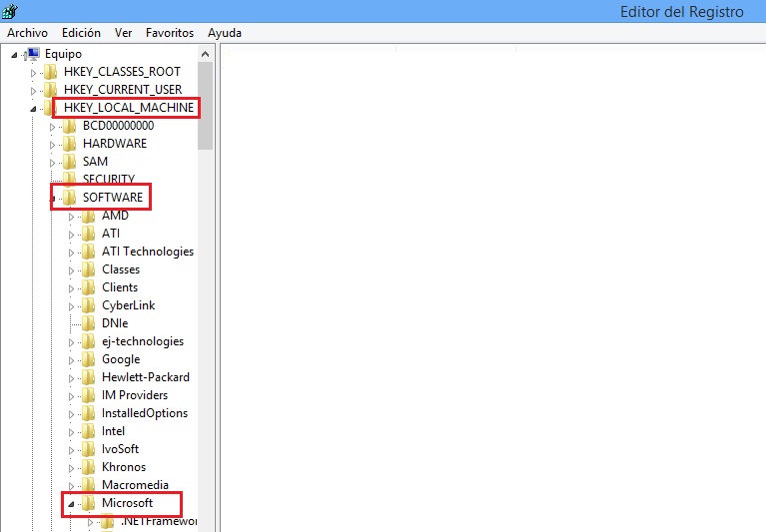Viewport: 766px width, 532px height.
Task: Expand the HARDWARE key
Action: pos(52,145)
